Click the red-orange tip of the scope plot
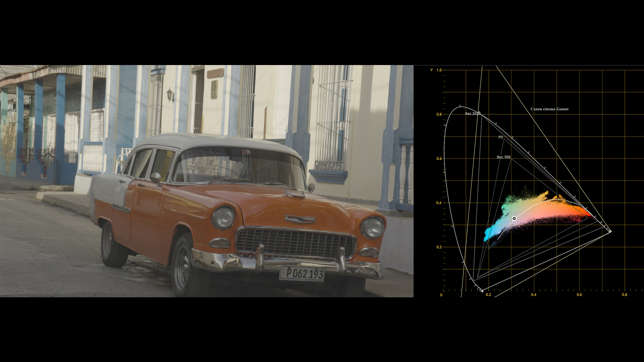 (x=588, y=213)
